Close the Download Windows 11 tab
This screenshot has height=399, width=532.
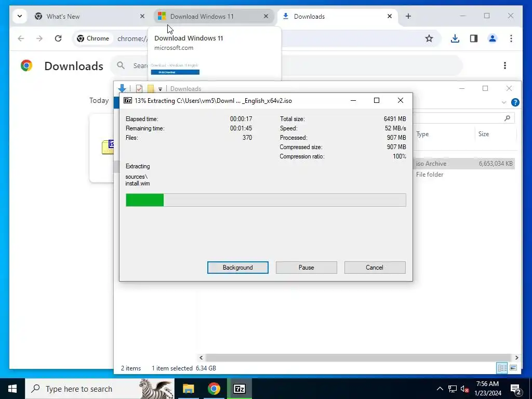click(x=266, y=16)
